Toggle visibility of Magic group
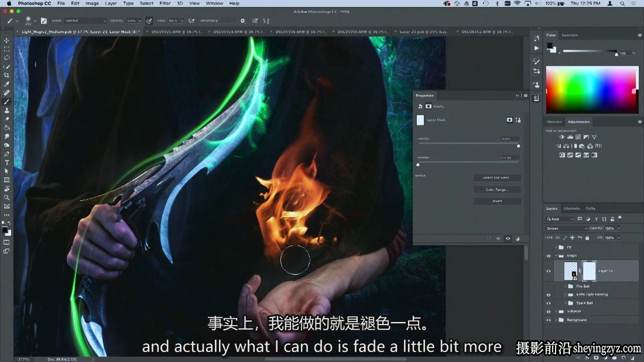Image resolution: width=644 pixels, height=362 pixels. click(x=549, y=255)
